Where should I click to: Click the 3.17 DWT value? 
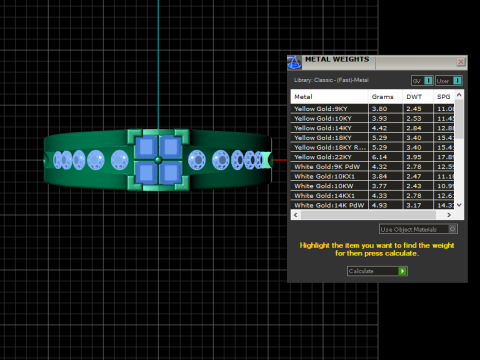pos(414,205)
